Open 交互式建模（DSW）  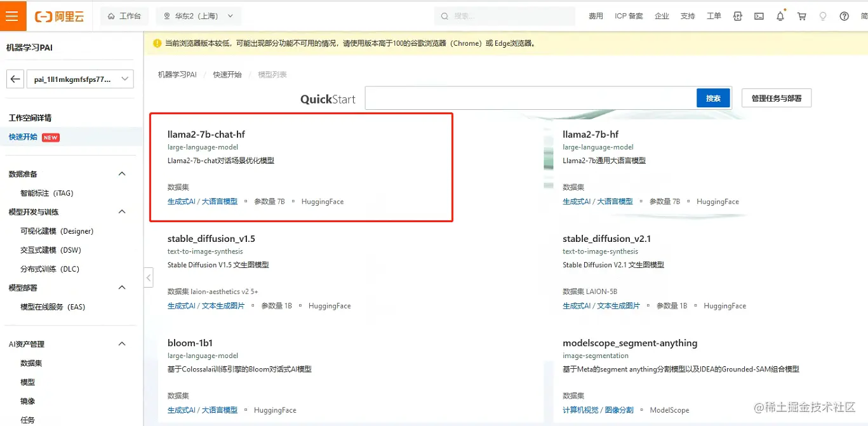pyautogui.click(x=51, y=250)
